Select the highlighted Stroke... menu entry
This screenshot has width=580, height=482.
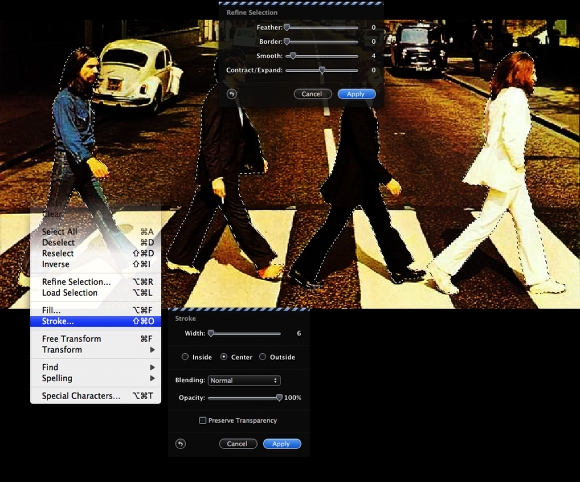(x=95, y=321)
